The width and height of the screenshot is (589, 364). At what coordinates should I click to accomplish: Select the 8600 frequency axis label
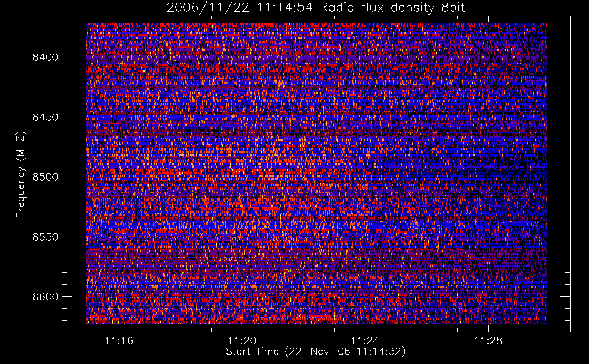tap(46, 297)
